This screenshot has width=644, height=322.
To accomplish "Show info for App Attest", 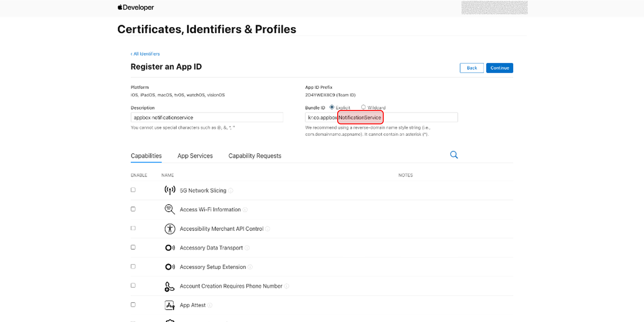I will pyautogui.click(x=210, y=305).
